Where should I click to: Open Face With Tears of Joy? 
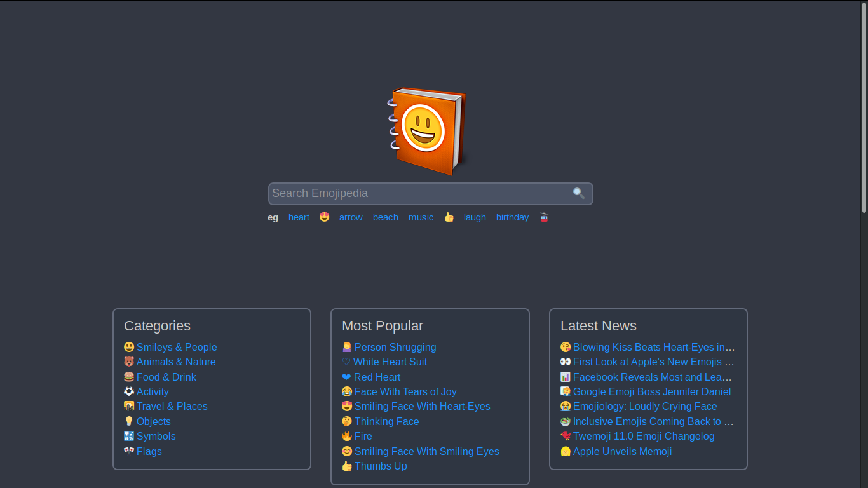tap(405, 391)
